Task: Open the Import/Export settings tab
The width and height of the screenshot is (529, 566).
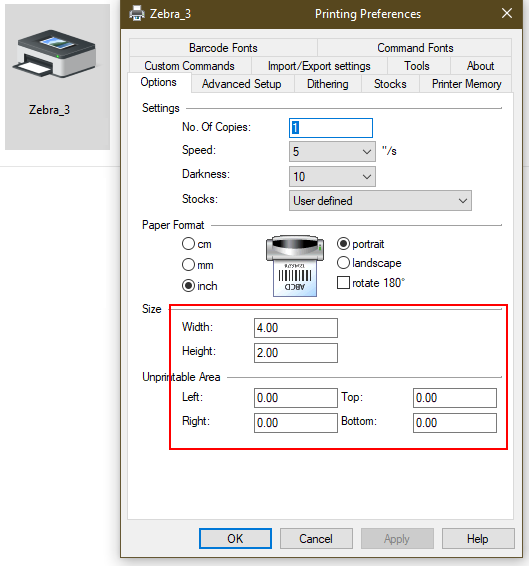Action: 319,66
